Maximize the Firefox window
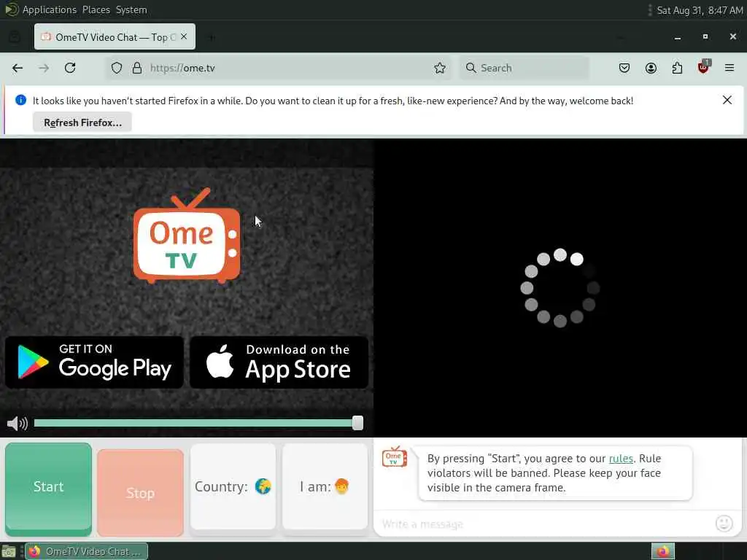The image size is (747, 560). click(705, 36)
